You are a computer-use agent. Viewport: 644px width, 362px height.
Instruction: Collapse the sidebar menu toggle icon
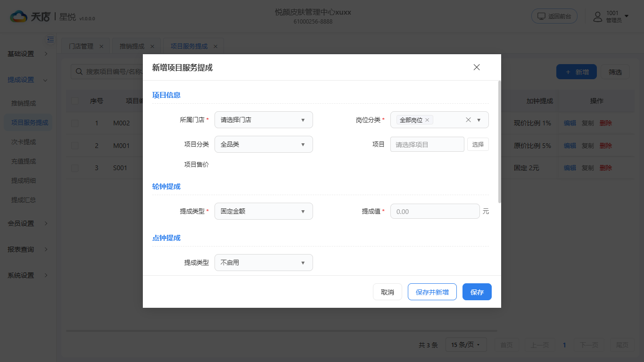click(x=50, y=40)
